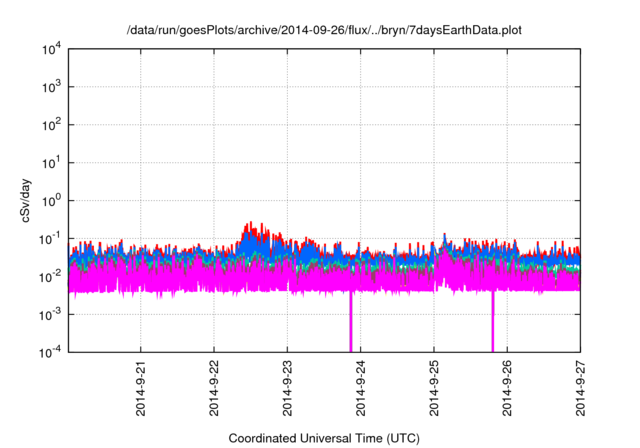Click the cSv/day y-axis label

(x=25, y=200)
